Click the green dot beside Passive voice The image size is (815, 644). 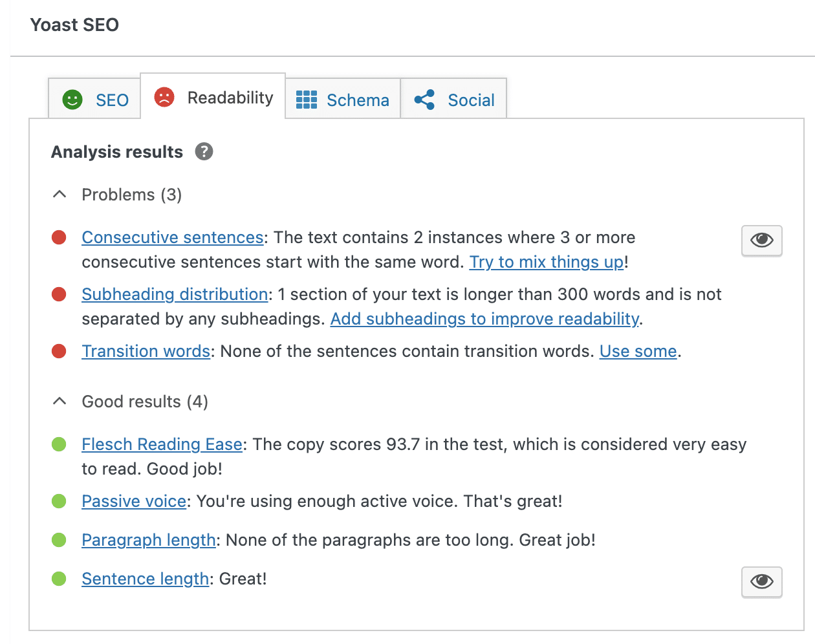click(x=59, y=501)
